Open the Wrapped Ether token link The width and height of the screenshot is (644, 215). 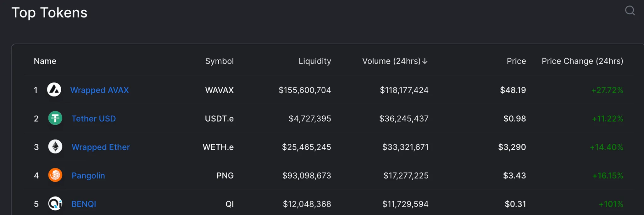click(x=101, y=147)
